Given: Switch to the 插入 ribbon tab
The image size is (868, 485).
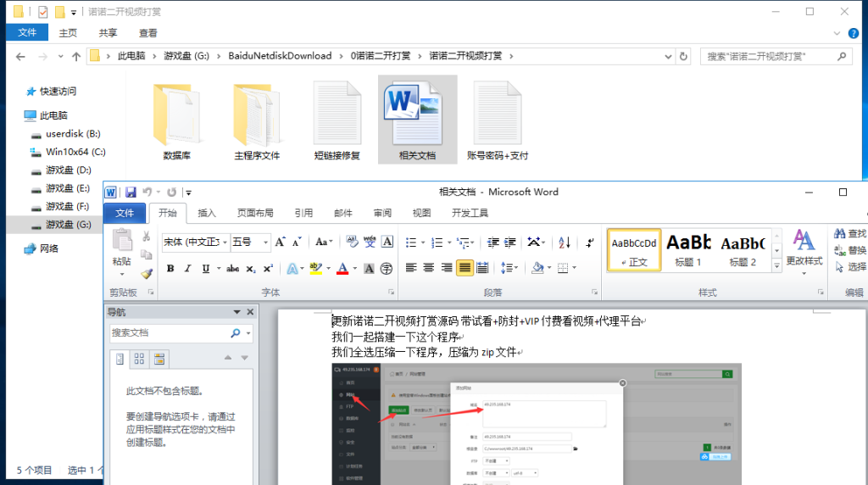Looking at the screenshot, I should pyautogui.click(x=207, y=213).
